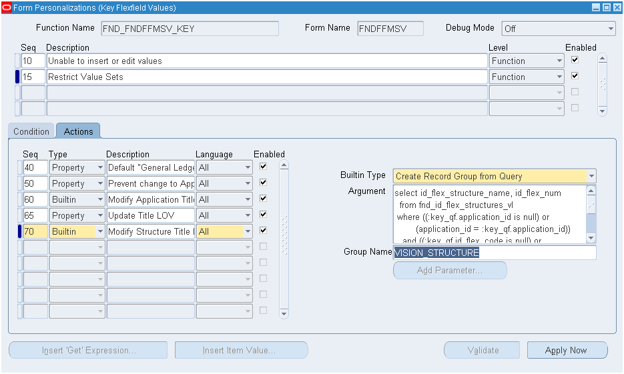Click the Add Parameter button
This screenshot has height=374, width=624.
450,270
